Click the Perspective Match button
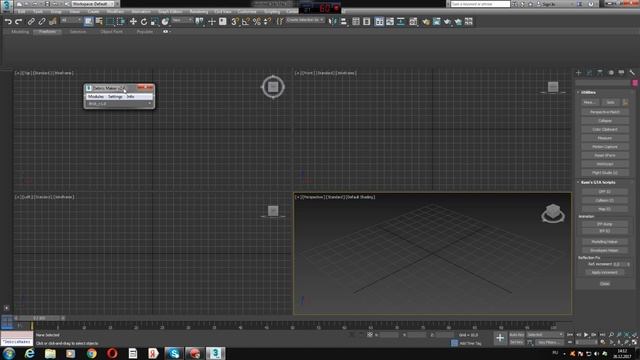The width and height of the screenshot is (640, 360). point(605,112)
